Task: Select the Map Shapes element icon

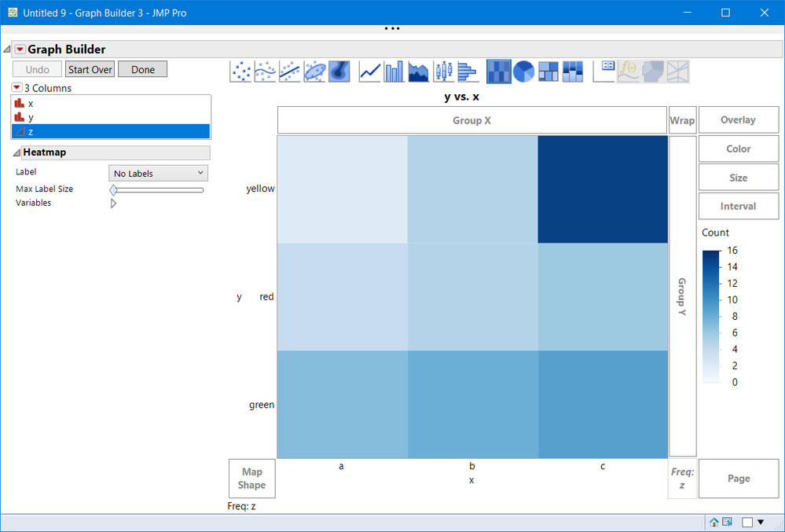Action: [653, 71]
